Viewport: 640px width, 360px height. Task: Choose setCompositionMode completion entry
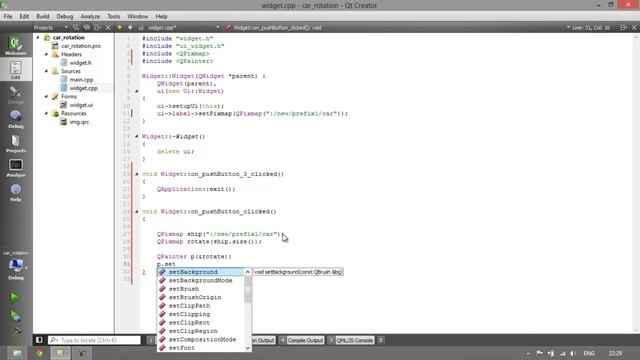click(201, 340)
